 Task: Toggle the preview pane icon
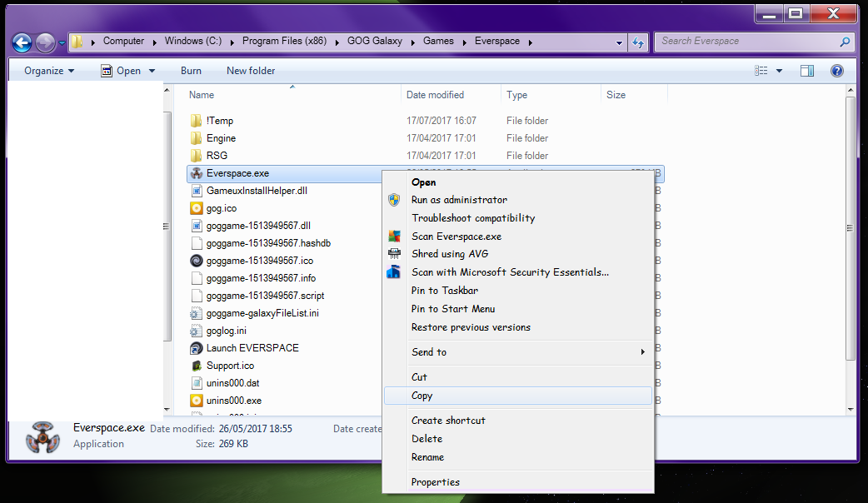pyautogui.click(x=807, y=71)
